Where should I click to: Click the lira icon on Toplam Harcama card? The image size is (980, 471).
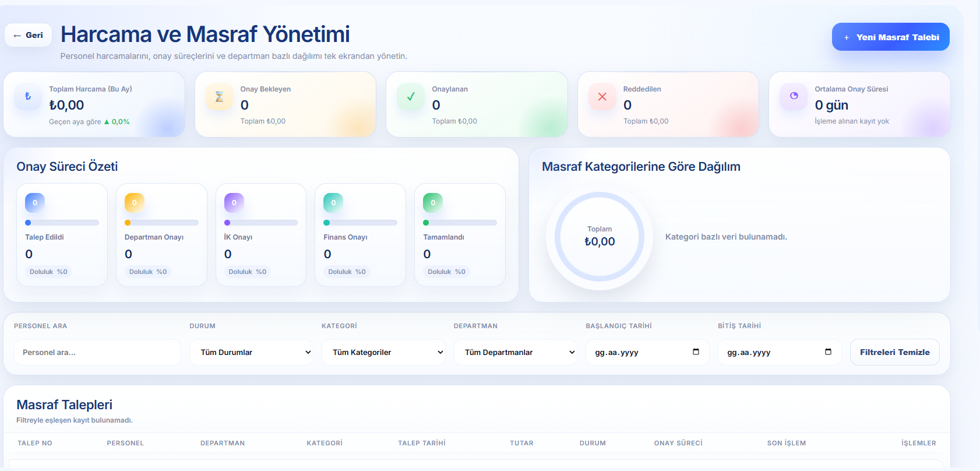[28, 96]
